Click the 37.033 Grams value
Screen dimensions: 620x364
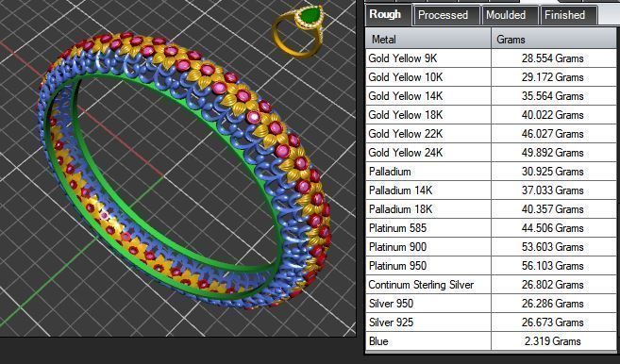tap(552, 190)
